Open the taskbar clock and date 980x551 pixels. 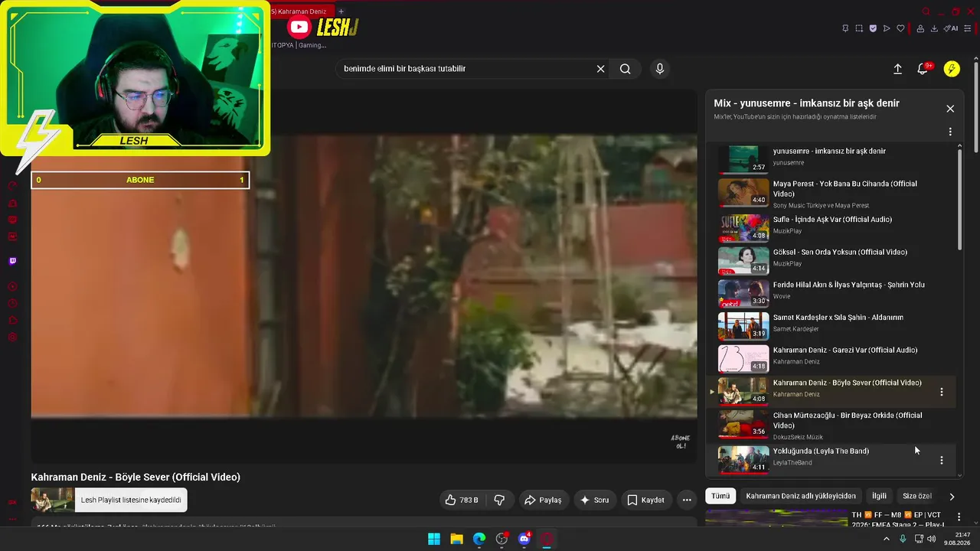(958, 539)
